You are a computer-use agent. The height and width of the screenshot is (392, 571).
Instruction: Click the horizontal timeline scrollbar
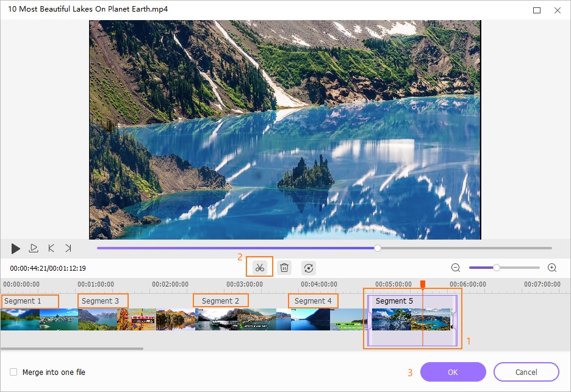coord(72,349)
